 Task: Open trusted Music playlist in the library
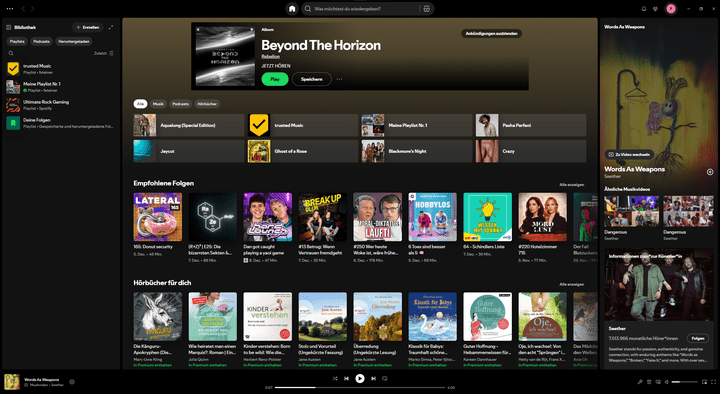[x=61, y=69]
